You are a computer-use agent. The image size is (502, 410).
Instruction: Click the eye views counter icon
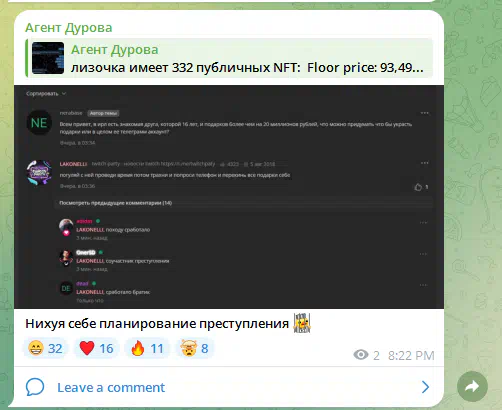361,355
